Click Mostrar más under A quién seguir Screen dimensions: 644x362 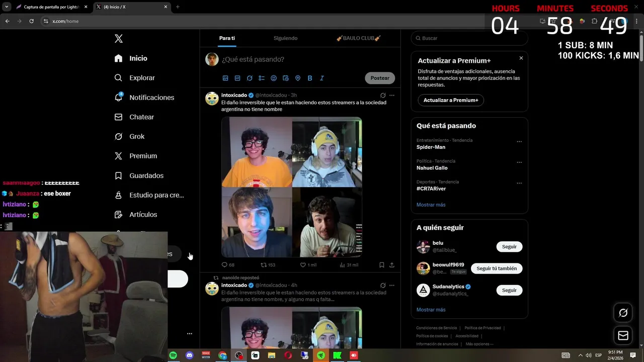click(431, 310)
